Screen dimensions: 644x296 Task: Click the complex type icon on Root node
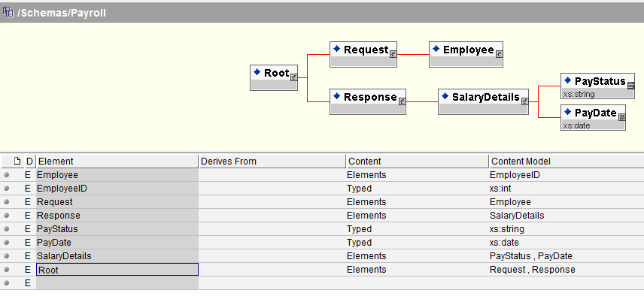tap(293, 77)
